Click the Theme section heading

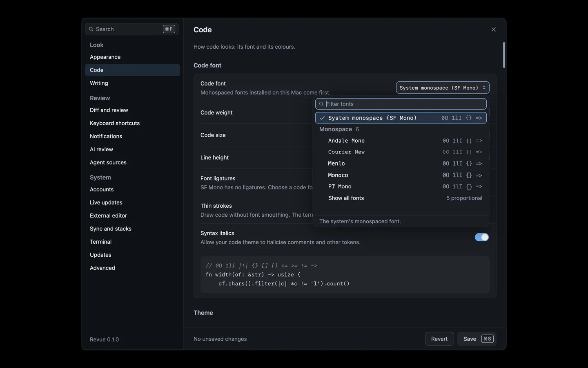pos(203,313)
